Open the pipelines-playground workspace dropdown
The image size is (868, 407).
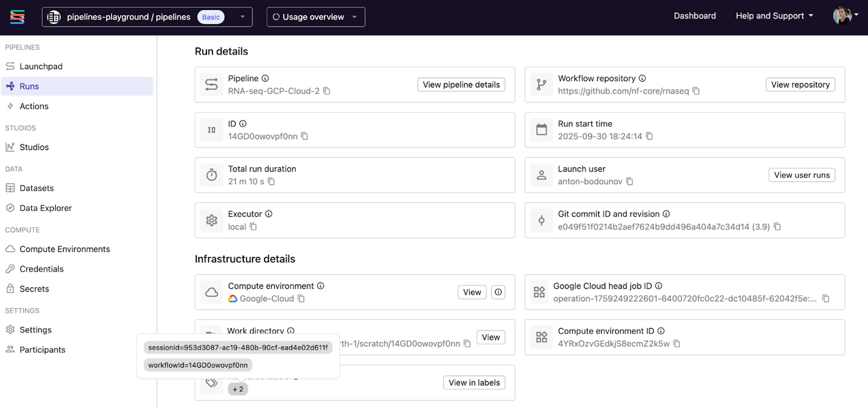pyautogui.click(x=147, y=17)
